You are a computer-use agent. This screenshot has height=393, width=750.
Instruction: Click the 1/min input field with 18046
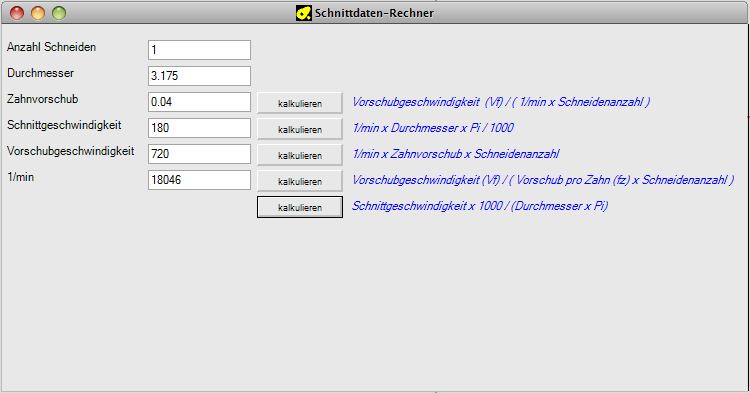tap(199, 180)
